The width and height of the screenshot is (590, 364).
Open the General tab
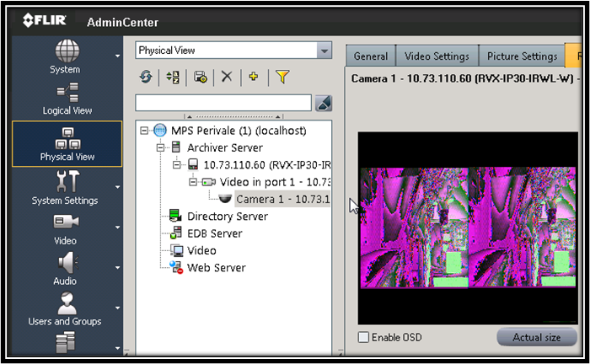coord(370,56)
